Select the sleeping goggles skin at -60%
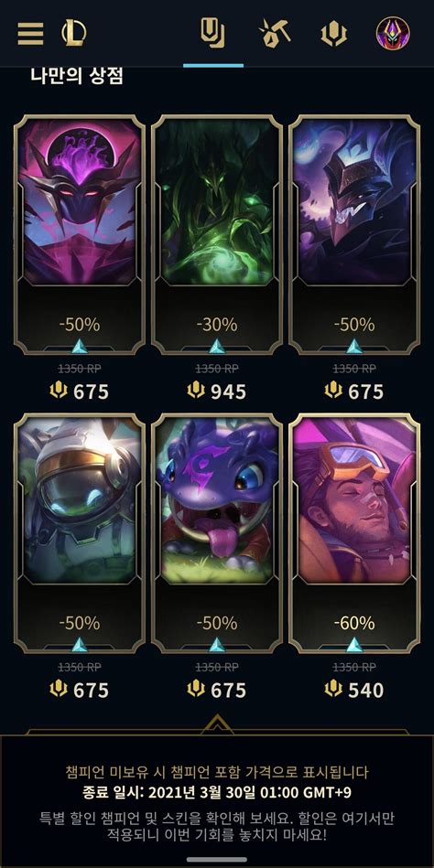434x868 pixels. 354,532
